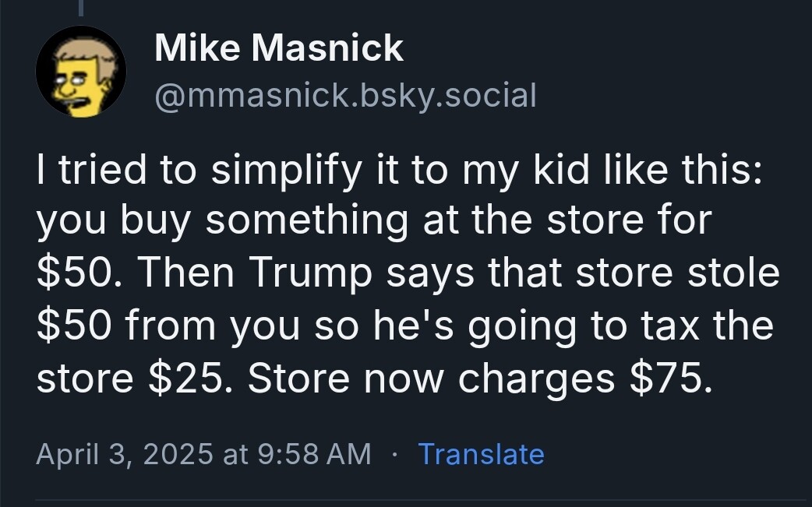Image resolution: width=812 pixels, height=507 pixels.
Task: Open the April 3, 2025 timestamp
Action: click(203, 454)
